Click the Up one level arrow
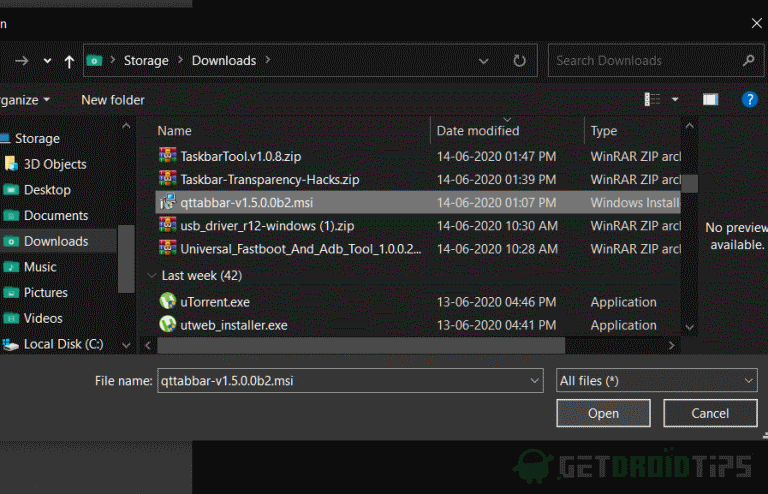This screenshot has width=768, height=494. [x=69, y=61]
